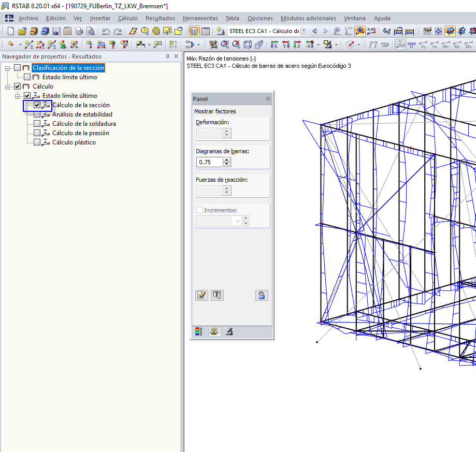Open filter tab with microscope icon
This screenshot has width=476, height=452.
(229, 331)
